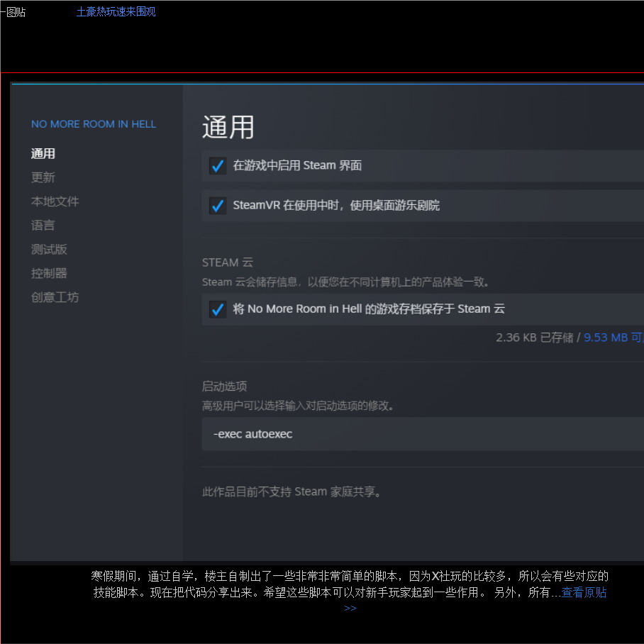Click the 高级用户 launch options description
The image size is (644, 644).
coord(299,406)
